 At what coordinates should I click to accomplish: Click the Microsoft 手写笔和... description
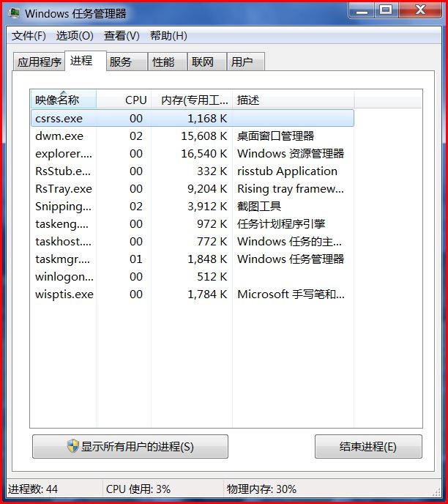pos(291,294)
